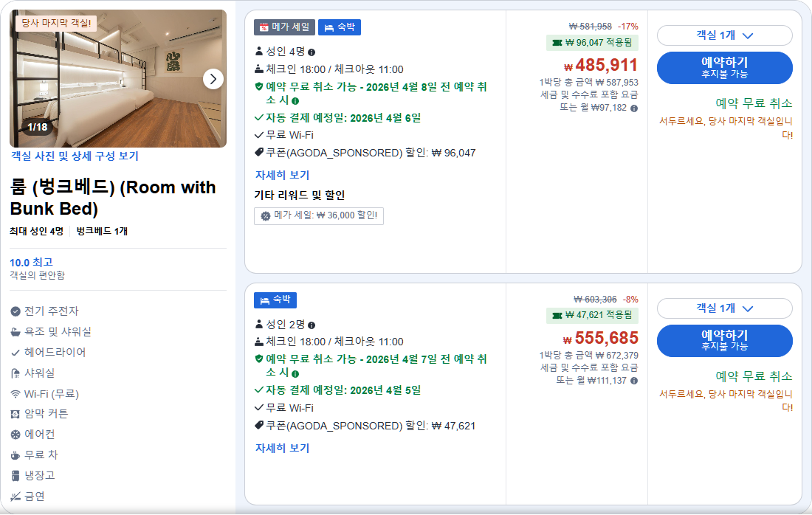Click the electric kettle amenity icon
Viewport: 812px width, 515px height.
click(x=16, y=312)
